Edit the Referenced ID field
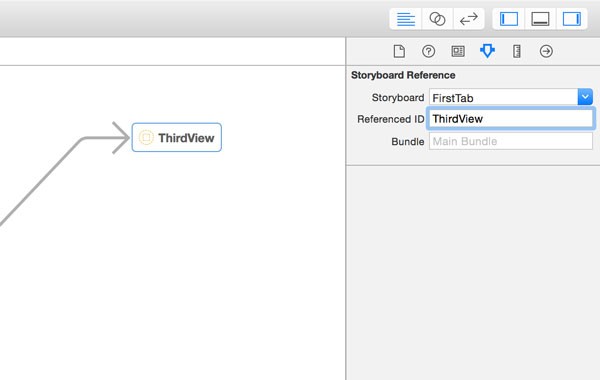The height and width of the screenshot is (380, 600). click(x=511, y=119)
